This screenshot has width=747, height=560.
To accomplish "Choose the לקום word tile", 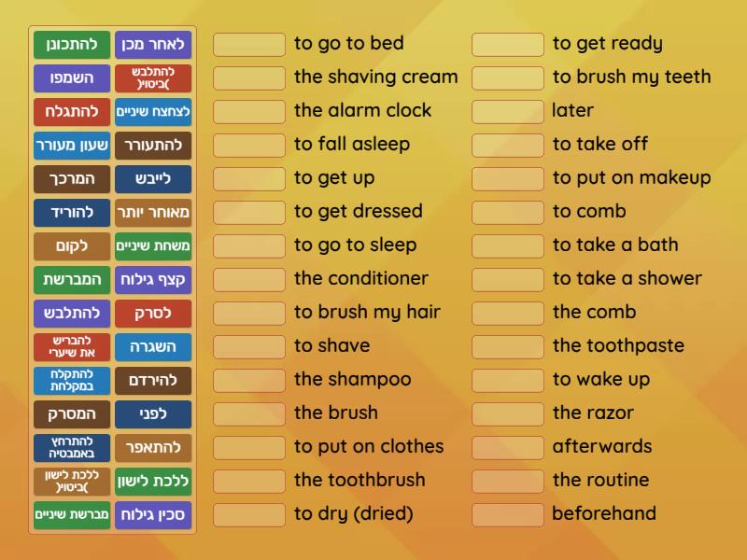I will 72,246.
